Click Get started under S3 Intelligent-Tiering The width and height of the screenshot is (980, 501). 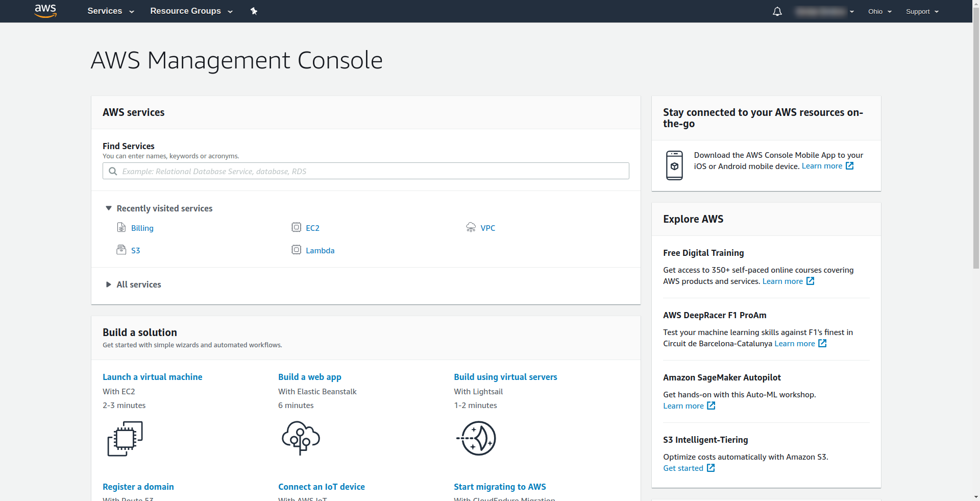[x=683, y=468]
